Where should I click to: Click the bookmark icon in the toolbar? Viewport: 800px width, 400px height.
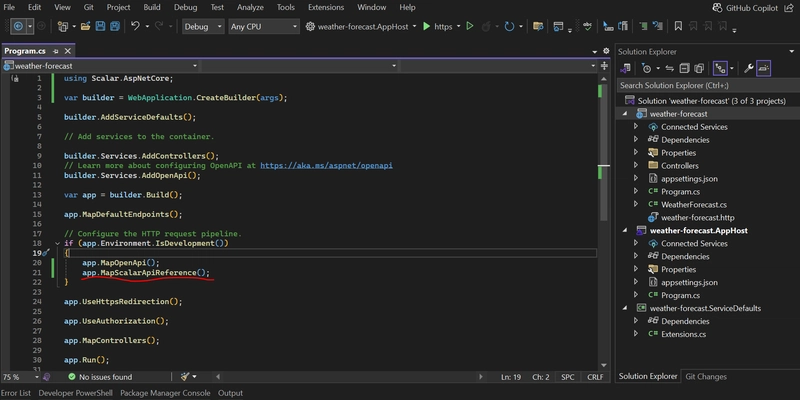(x=678, y=26)
